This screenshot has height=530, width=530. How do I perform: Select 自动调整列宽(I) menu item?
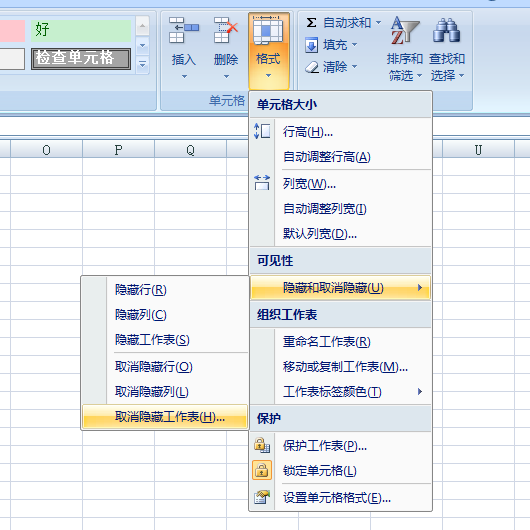point(341,209)
